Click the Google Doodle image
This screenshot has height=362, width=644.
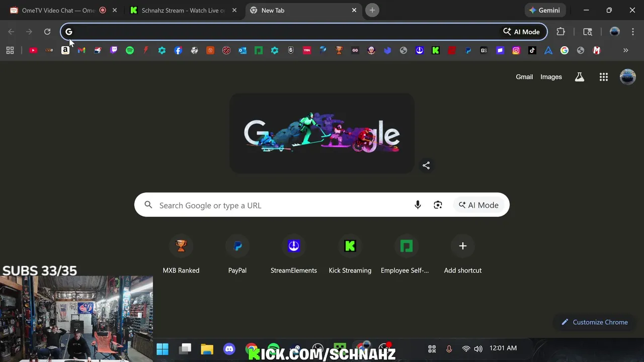click(x=322, y=133)
